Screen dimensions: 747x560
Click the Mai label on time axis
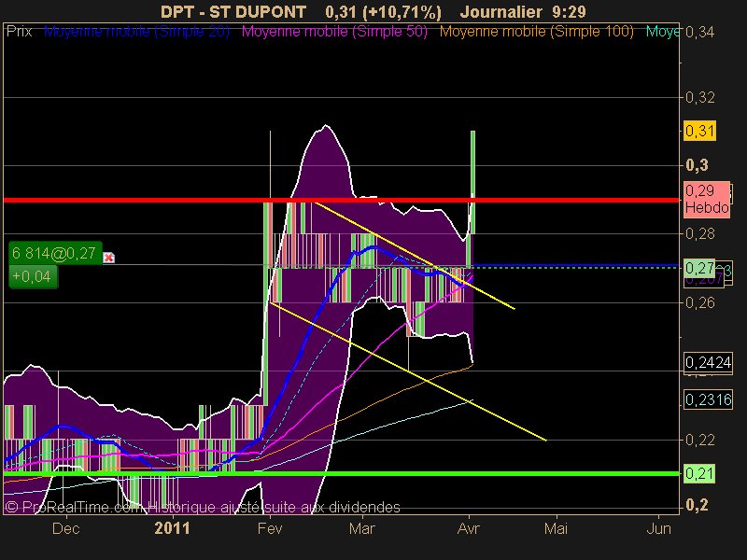click(x=556, y=528)
